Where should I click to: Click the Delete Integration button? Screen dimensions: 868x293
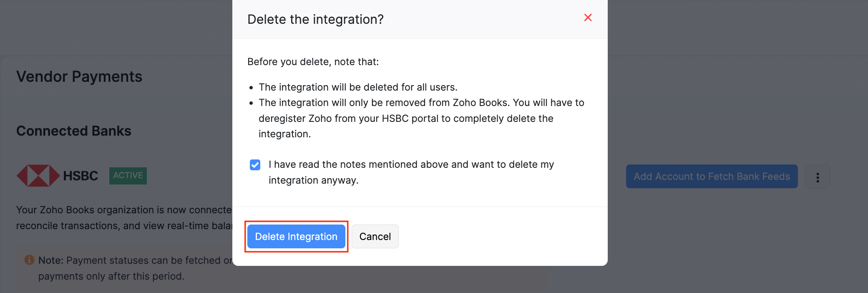click(296, 236)
